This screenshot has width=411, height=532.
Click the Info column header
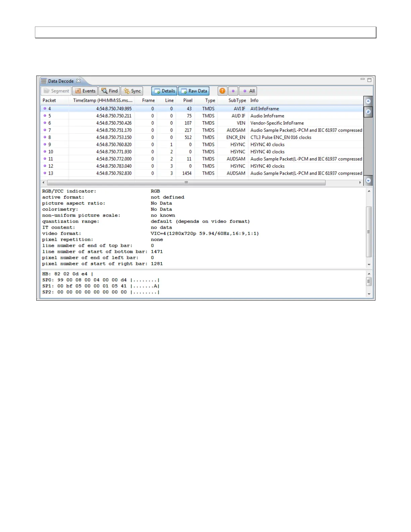pyautogui.click(x=254, y=100)
